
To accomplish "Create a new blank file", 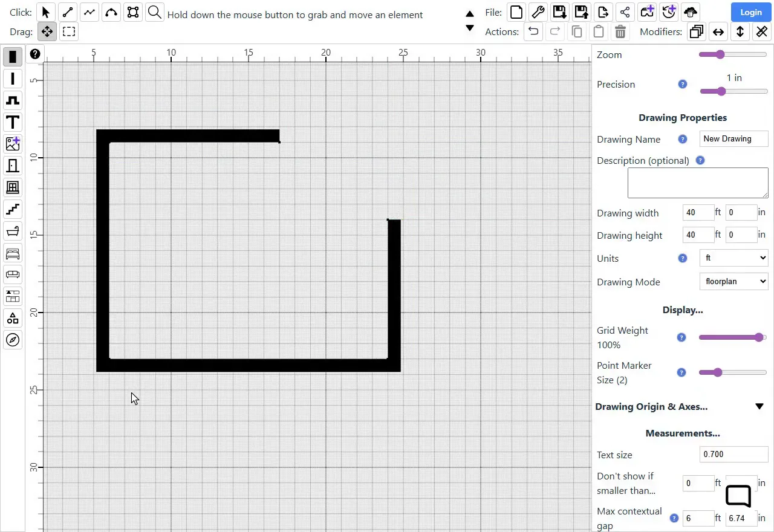I will 516,12.
